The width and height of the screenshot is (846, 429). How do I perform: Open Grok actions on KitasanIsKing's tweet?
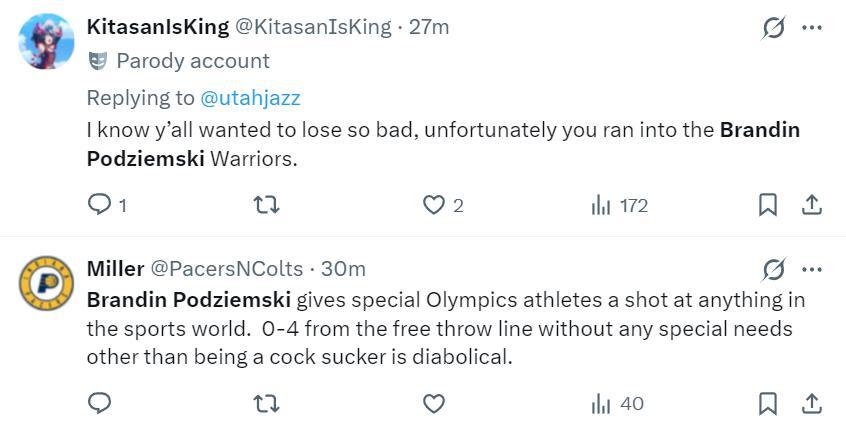tap(773, 28)
